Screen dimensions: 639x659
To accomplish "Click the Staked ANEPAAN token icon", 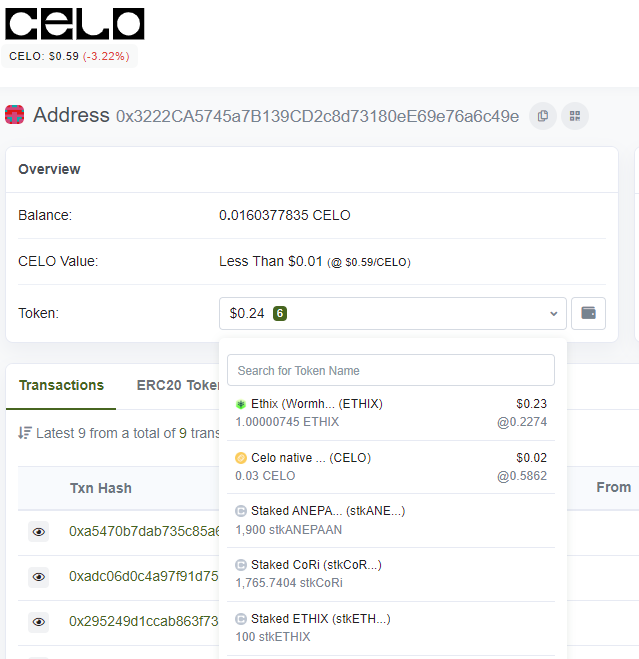I will [x=240, y=511].
